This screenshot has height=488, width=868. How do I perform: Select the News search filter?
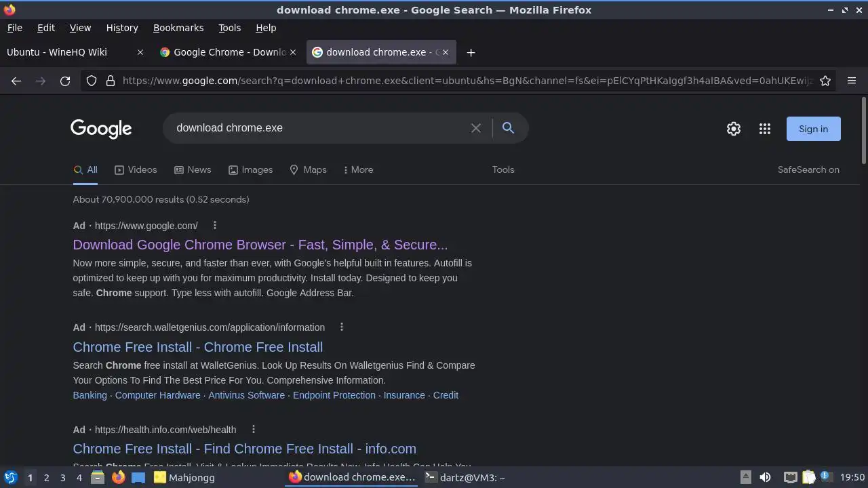(193, 169)
